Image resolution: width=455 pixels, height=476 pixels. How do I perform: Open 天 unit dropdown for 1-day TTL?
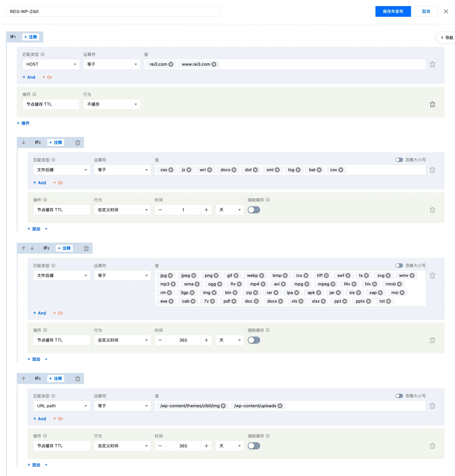tap(230, 210)
